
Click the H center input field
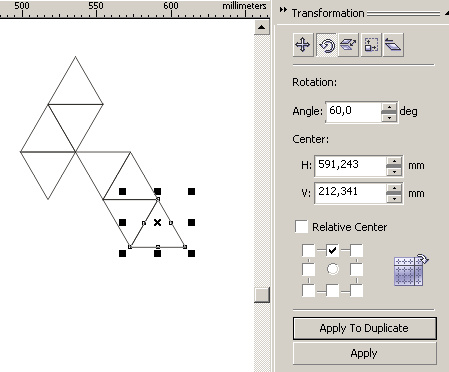(x=350, y=166)
